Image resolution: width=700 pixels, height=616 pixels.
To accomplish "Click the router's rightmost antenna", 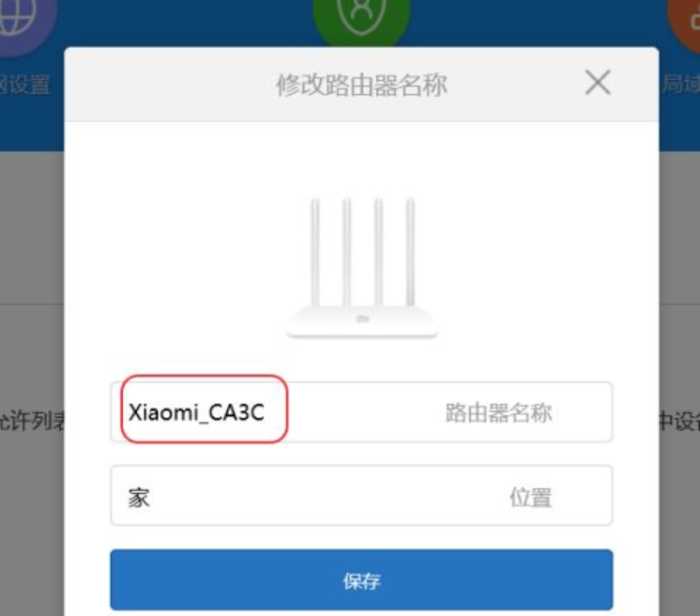I will (x=410, y=253).
